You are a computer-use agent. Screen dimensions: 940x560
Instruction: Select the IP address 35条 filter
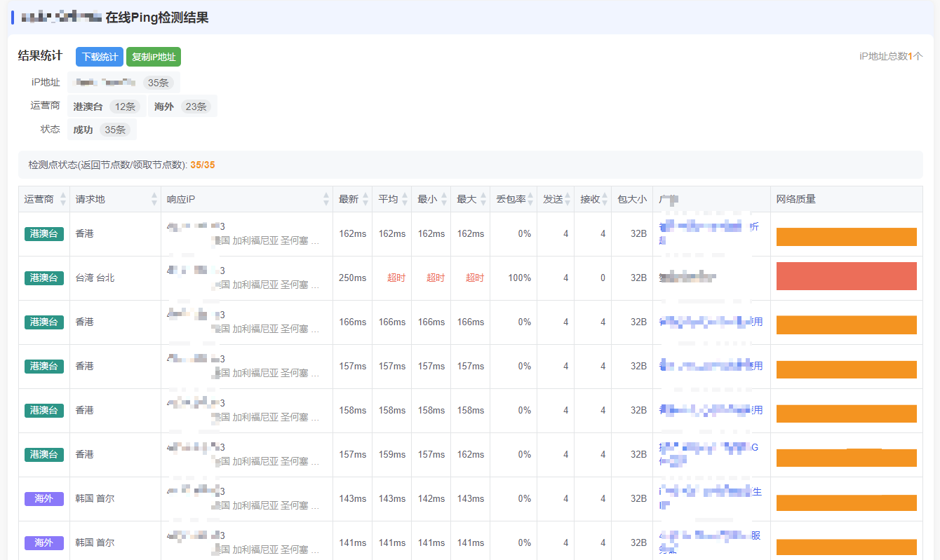[x=123, y=83]
